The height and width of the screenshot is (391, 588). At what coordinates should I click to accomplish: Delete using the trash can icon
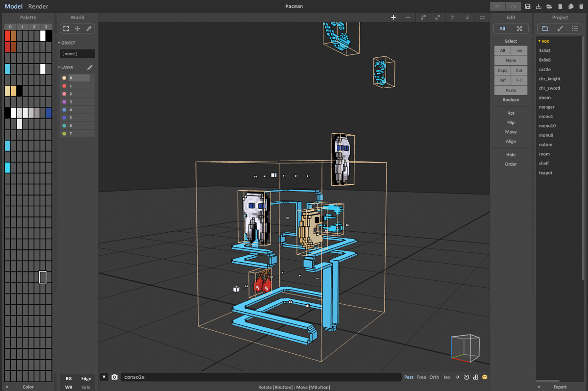coord(582,6)
